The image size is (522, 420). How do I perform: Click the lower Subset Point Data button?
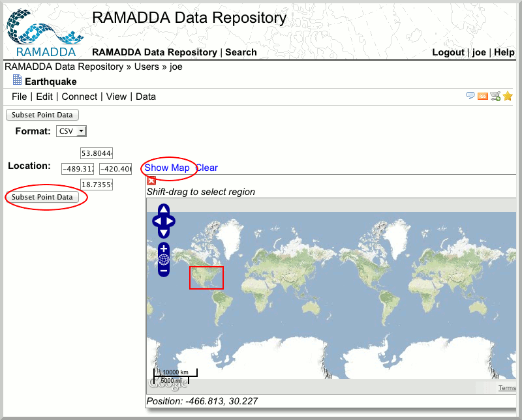pos(42,197)
